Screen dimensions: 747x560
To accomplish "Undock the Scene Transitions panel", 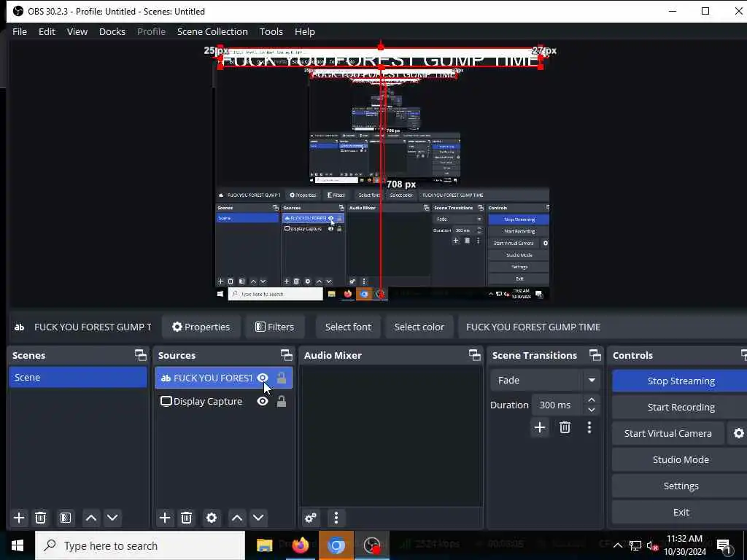I will (x=595, y=355).
